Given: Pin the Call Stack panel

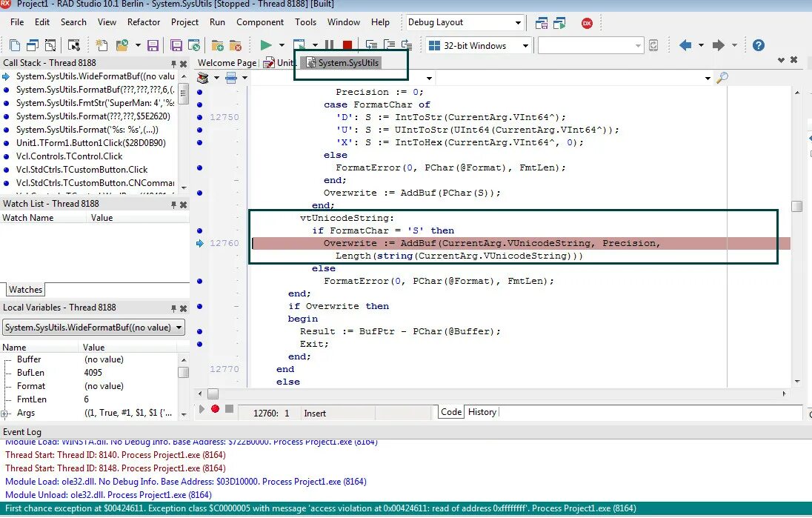Looking at the screenshot, I should click(x=173, y=64).
